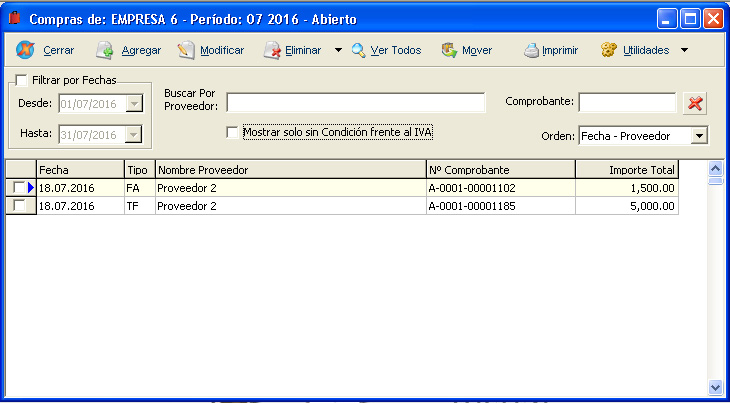Click the Modificar pencil icon

tap(185, 50)
